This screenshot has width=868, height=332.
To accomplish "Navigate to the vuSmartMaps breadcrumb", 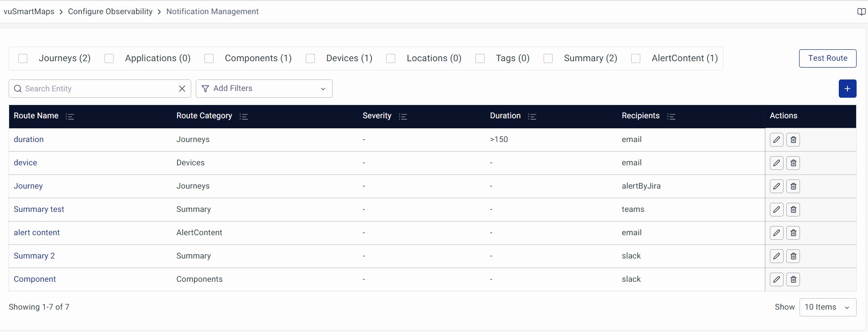I will pyautogui.click(x=29, y=11).
